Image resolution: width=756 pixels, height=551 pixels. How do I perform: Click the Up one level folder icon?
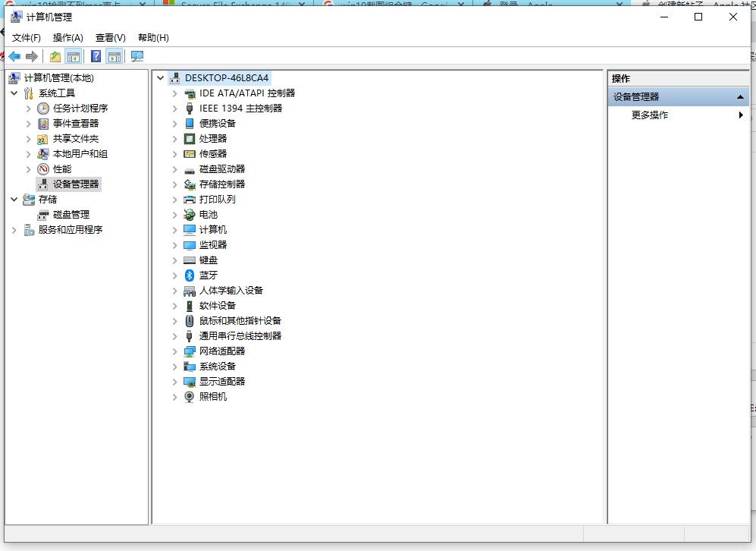(55, 56)
